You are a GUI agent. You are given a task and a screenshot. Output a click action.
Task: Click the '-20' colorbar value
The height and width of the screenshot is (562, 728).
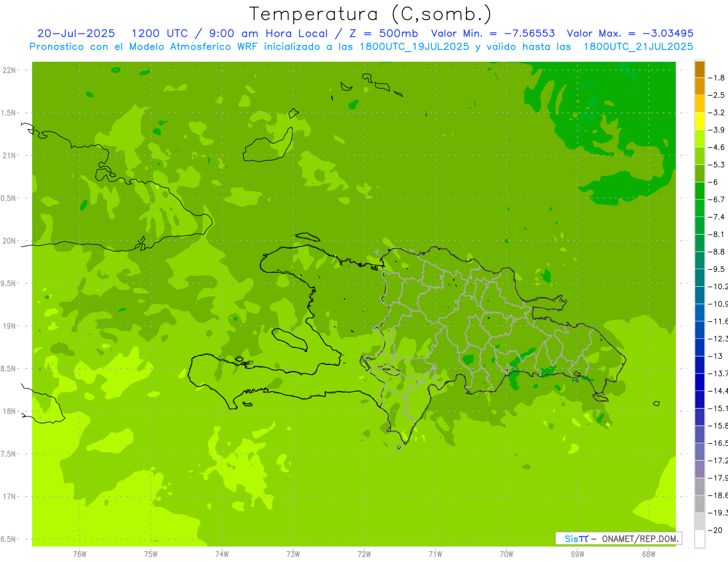716,530
